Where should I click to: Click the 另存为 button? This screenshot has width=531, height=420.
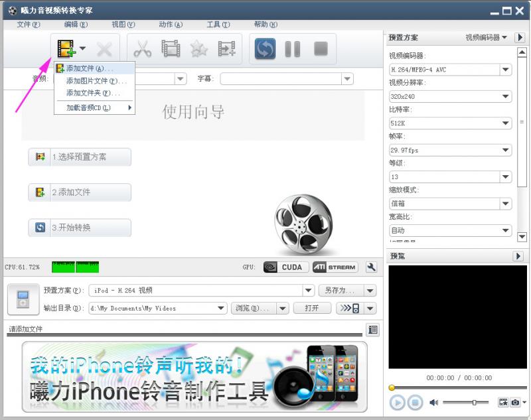[x=341, y=291]
